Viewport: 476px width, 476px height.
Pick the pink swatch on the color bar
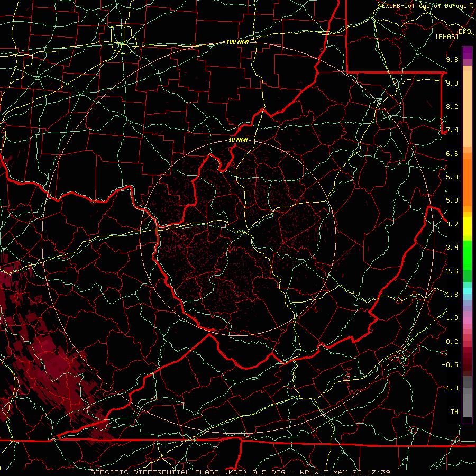tap(467, 321)
